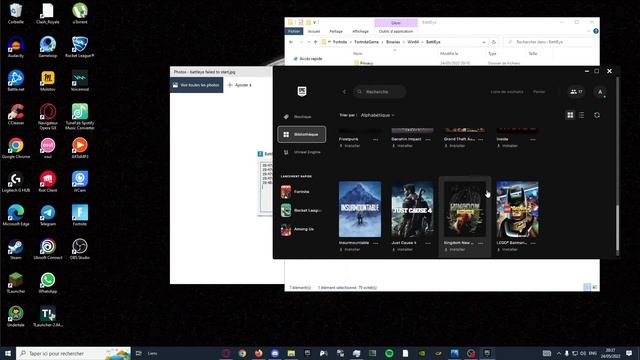The height and width of the screenshot is (360, 640).
Task: Open the CCleaner desktop icon
Action: (x=16, y=114)
